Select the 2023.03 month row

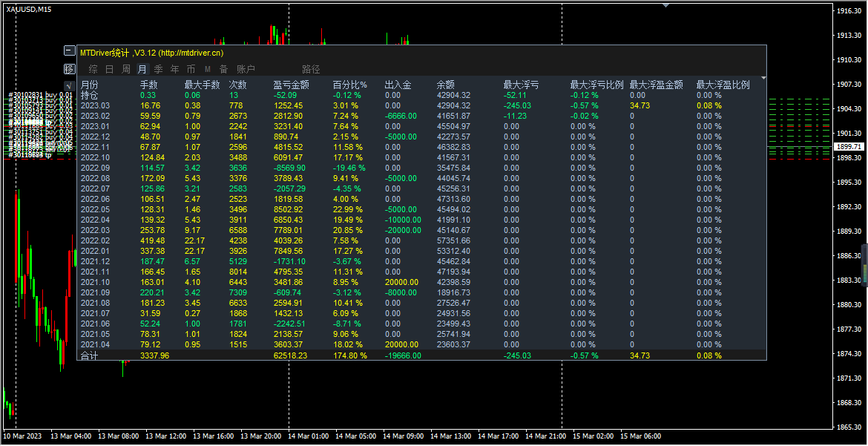[x=421, y=105]
